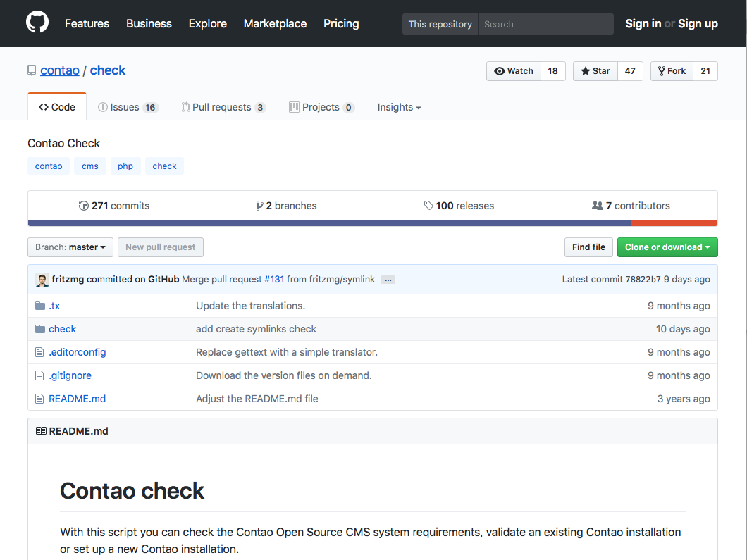The image size is (747, 560).
Task: Open the README.md file link
Action: click(x=78, y=399)
